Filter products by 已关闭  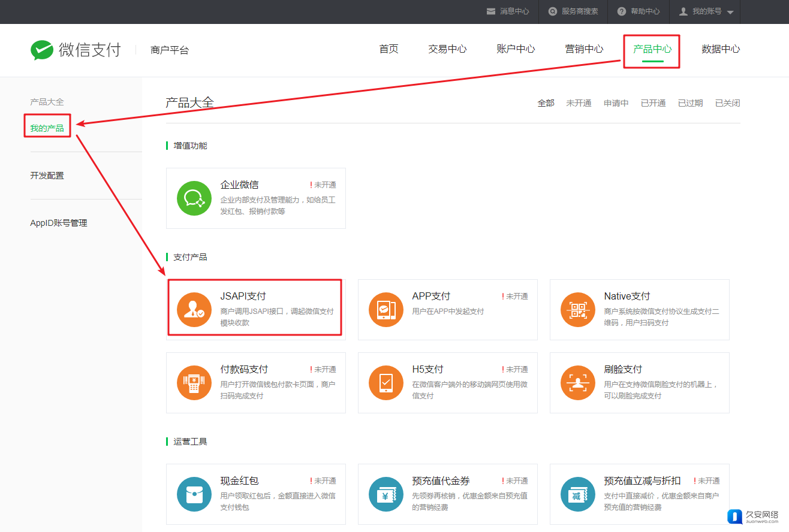728,103
